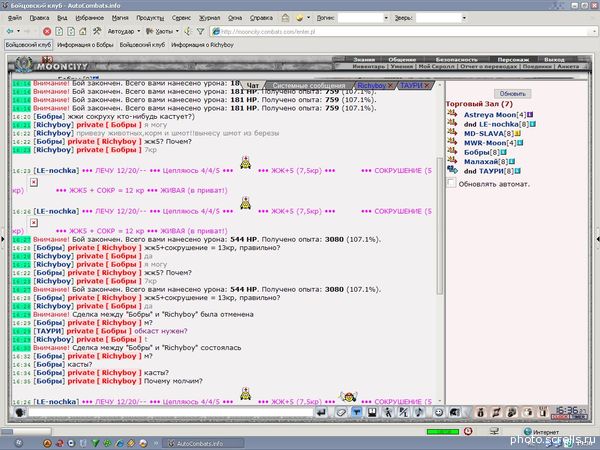Click private message arrow next to MD-SLAVA

pyautogui.click(x=452, y=132)
